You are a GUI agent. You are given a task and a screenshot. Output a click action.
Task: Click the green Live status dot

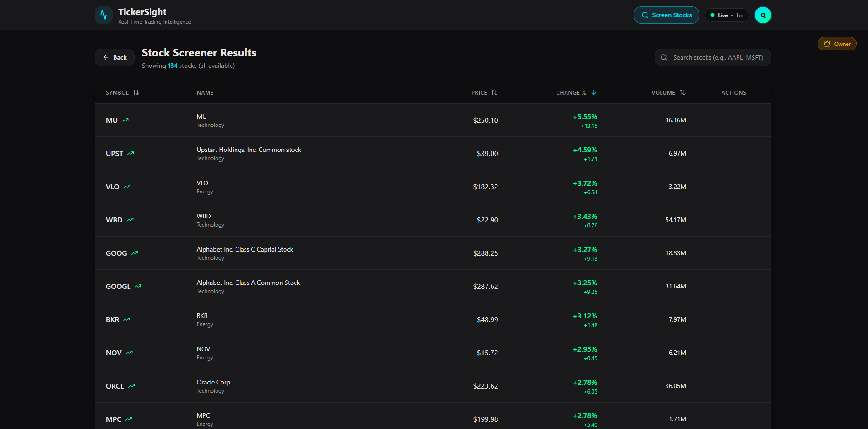click(x=712, y=15)
